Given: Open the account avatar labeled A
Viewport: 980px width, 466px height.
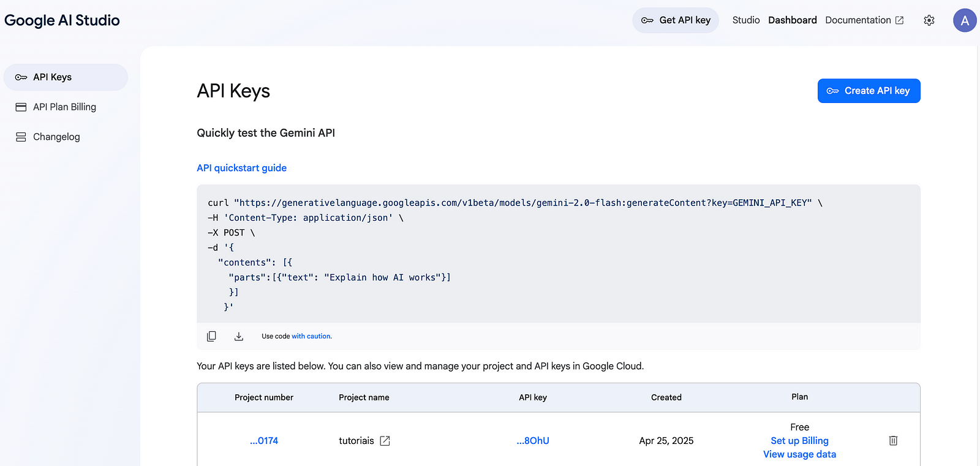Looking at the screenshot, I should click(964, 20).
